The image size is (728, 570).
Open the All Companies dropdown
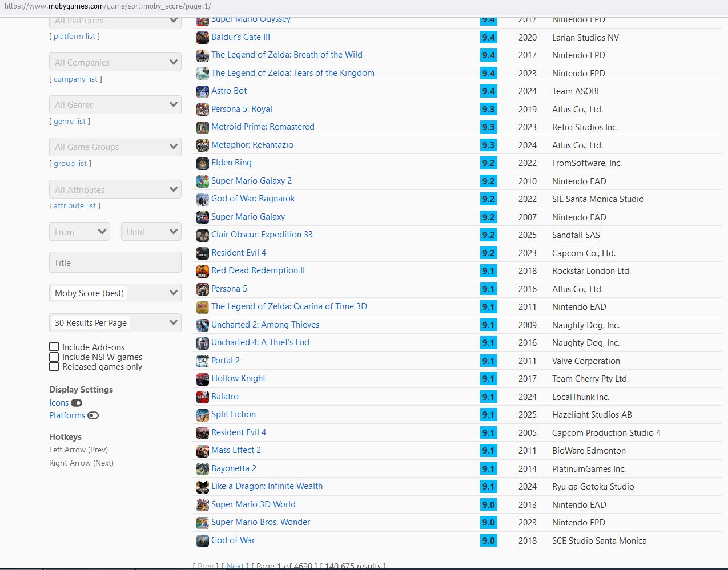click(115, 62)
